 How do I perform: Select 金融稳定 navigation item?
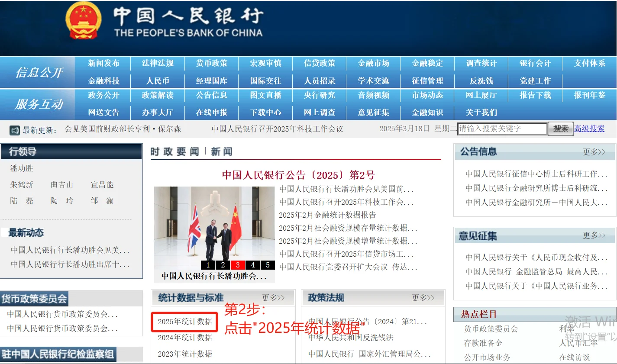pyautogui.click(x=427, y=63)
